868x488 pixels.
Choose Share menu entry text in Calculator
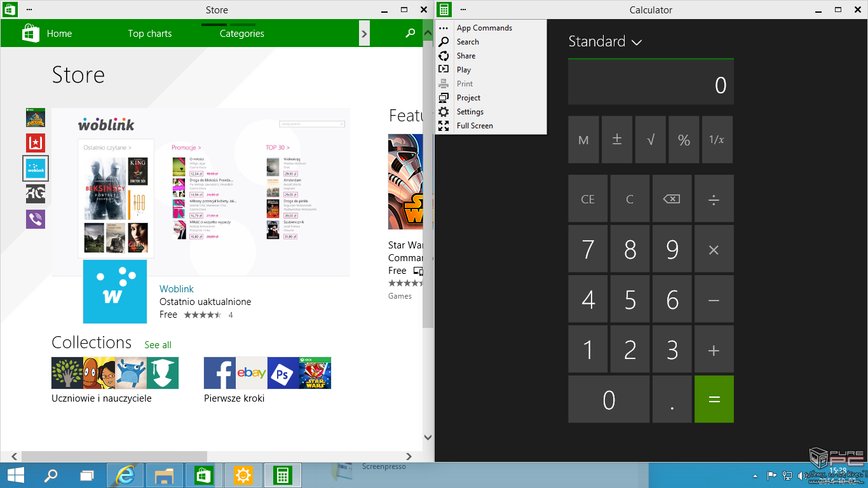coord(466,56)
